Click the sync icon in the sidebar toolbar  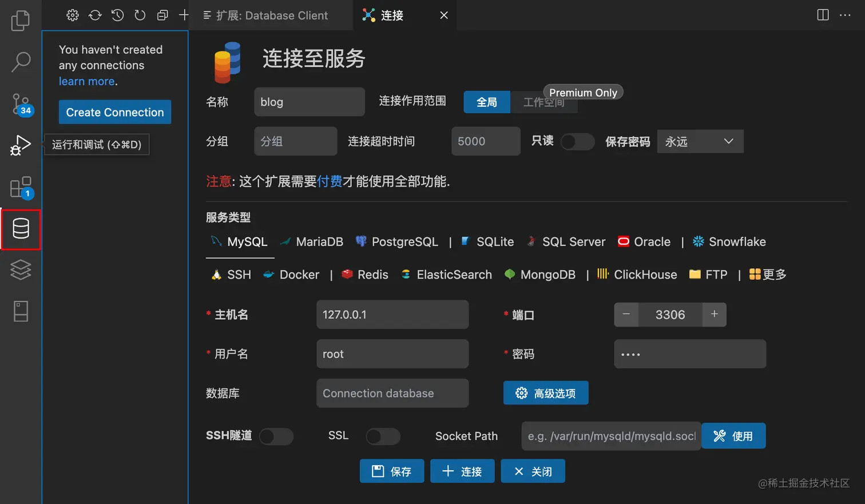click(x=95, y=15)
